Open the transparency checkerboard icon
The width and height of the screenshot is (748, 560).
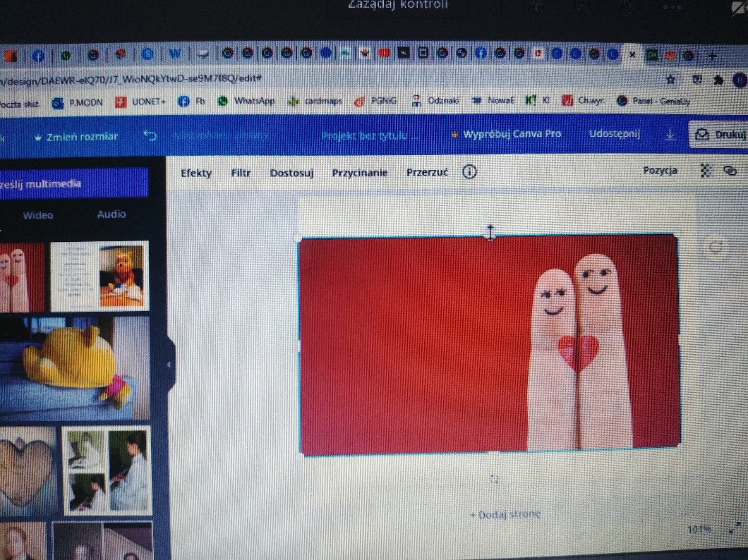tap(704, 171)
